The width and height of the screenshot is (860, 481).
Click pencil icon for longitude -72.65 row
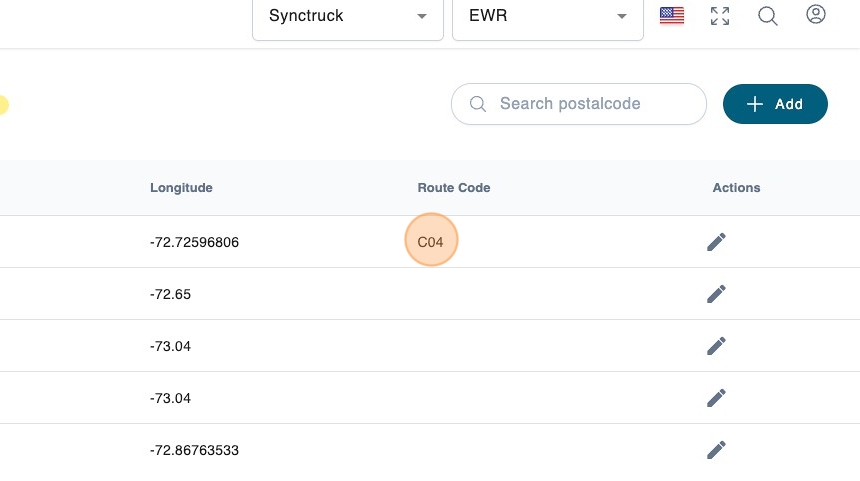pos(716,294)
